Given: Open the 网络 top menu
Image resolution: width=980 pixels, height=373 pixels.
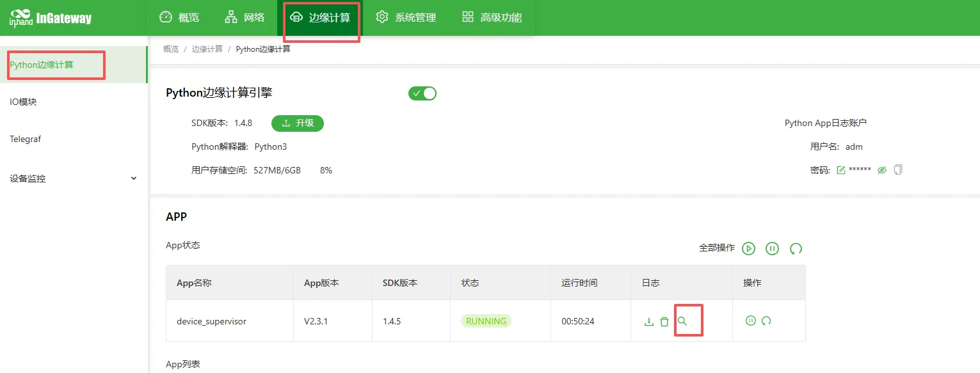Looking at the screenshot, I should pyautogui.click(x=245, y=17).
